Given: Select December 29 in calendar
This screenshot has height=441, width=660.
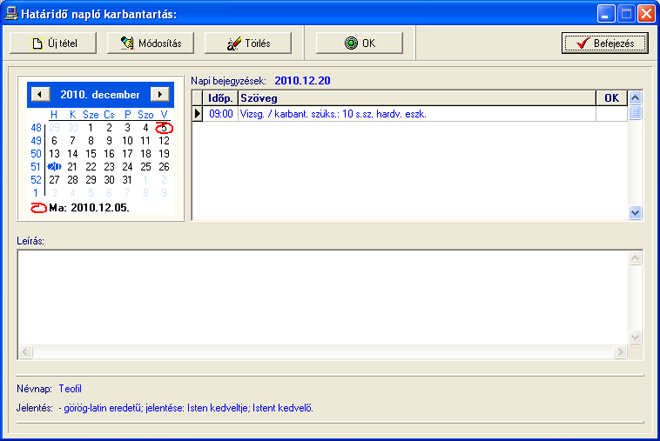Looking at the screenshot, I should pos(90,180).
